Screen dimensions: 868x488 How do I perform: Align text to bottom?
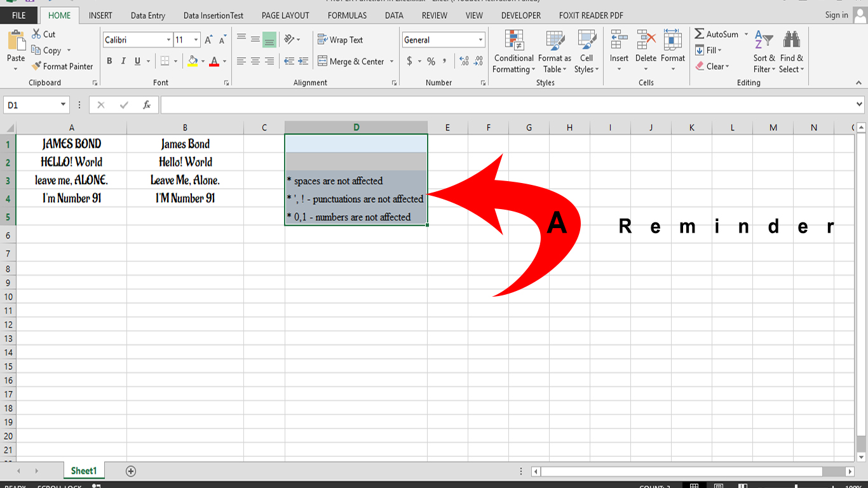[269, 39]
